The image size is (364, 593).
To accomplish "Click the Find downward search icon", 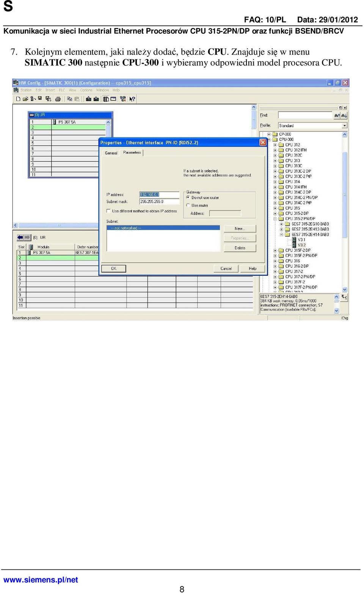I will [344, 115].
